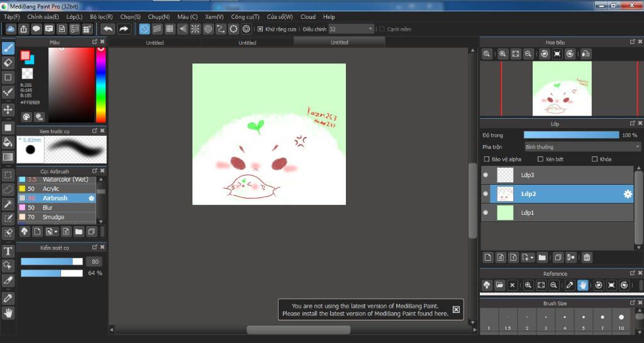Click the brush size slider showing 80
Viewport: 644px width, 343px height.
pos(52,262)
